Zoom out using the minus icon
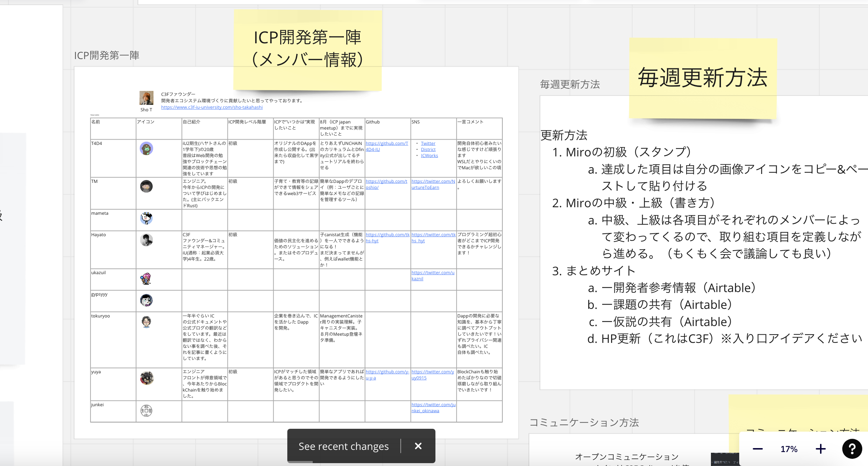 click(x=757, y=449)
